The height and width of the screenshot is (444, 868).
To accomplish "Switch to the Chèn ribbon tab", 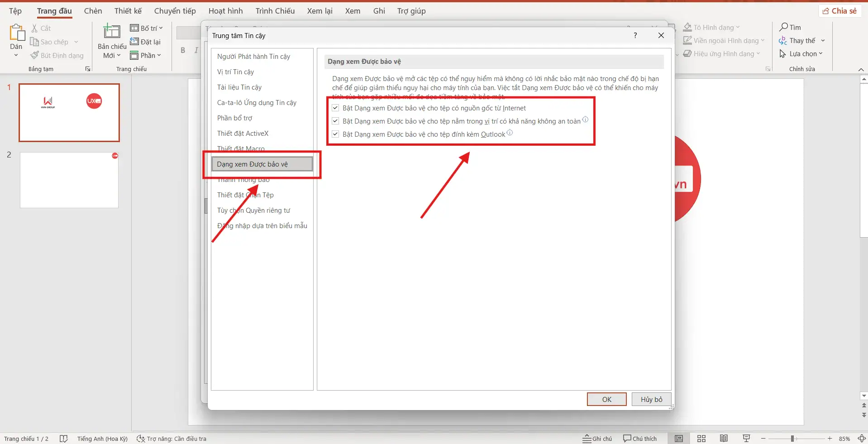I will (93, 10).
